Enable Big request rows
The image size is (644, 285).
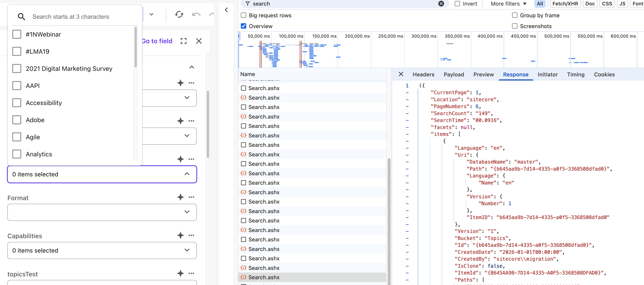(244, 15)
